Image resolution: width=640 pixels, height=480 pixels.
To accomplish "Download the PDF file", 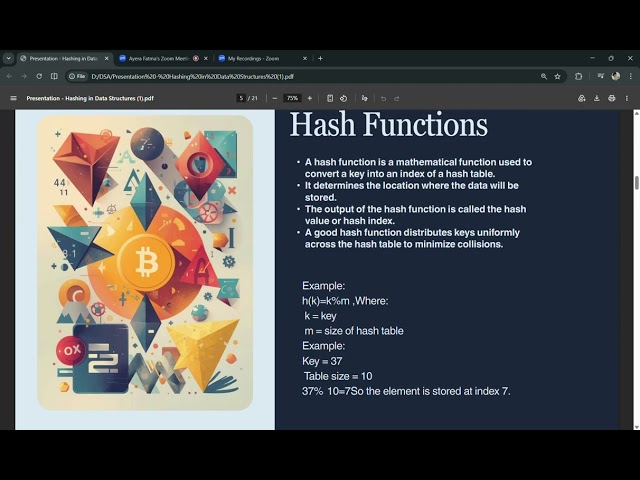I will pos(597,98).
